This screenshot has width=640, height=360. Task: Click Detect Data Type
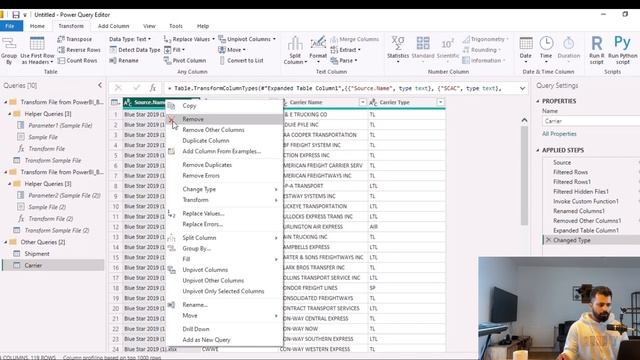135,50
